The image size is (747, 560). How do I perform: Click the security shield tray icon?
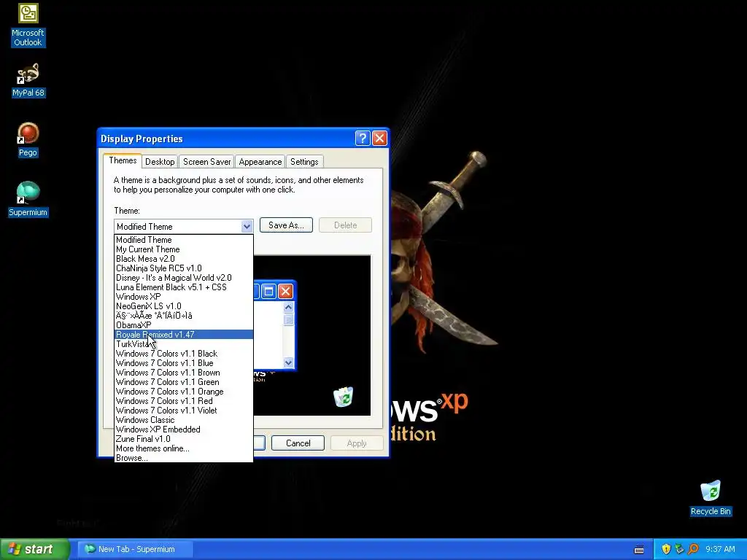pos(666,549)
